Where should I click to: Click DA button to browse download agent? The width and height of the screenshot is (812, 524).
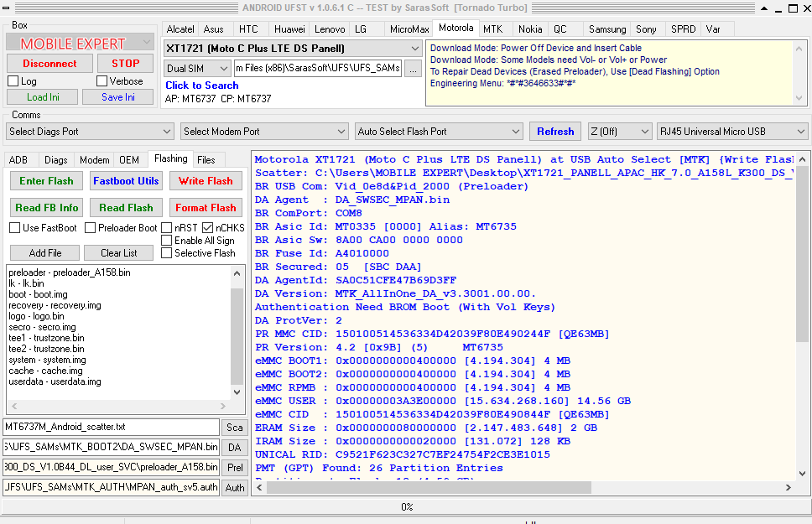coord(235,448)
